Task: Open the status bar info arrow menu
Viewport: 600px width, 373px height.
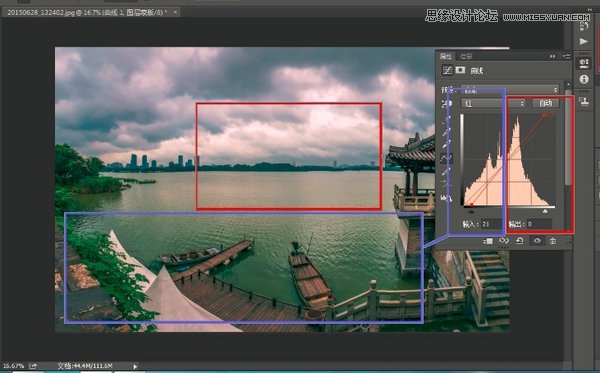Action: (135, 366)
